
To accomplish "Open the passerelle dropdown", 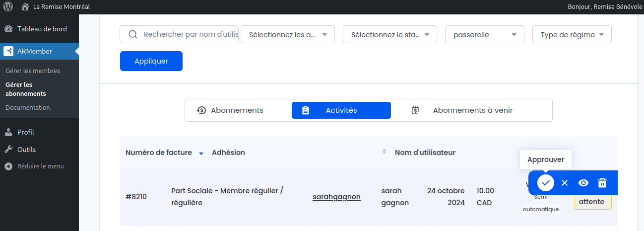I will [x=485, y=35].
